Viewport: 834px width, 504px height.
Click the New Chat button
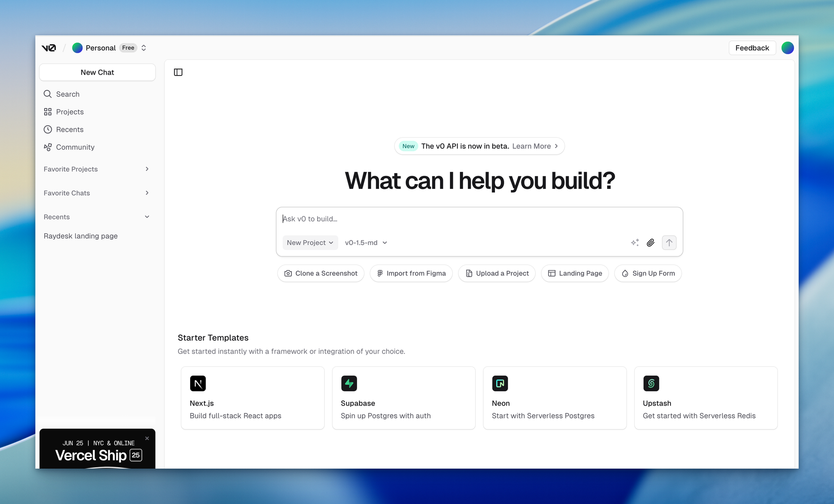click(x=97, y=72)
